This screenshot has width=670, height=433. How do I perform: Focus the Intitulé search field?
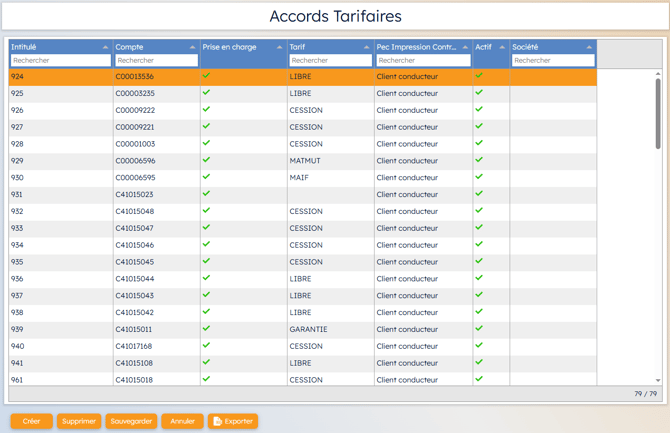61,60
